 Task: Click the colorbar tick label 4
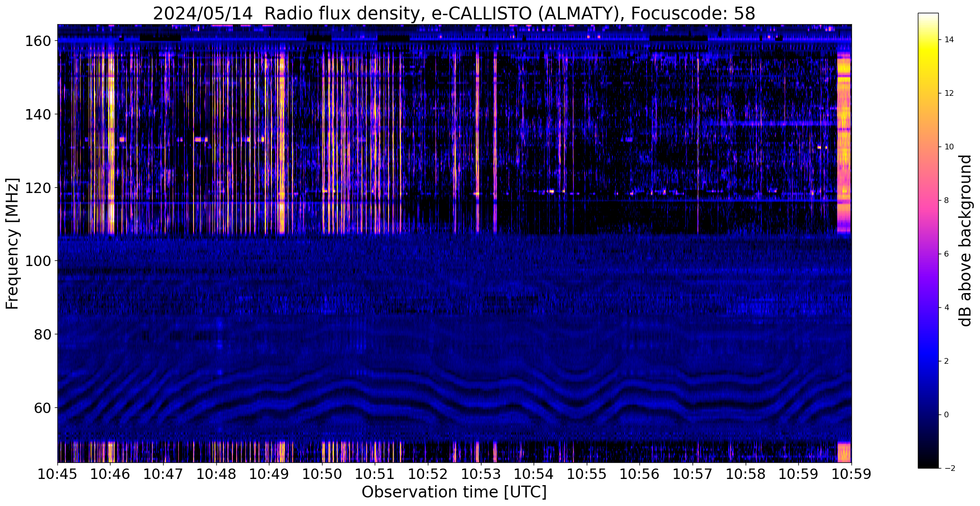click(947, 308)
